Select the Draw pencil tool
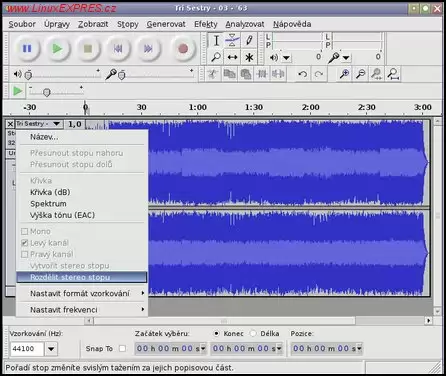 249,41
